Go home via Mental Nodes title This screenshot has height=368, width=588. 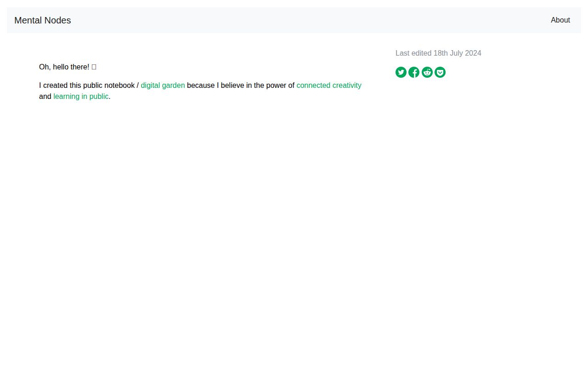42,20
